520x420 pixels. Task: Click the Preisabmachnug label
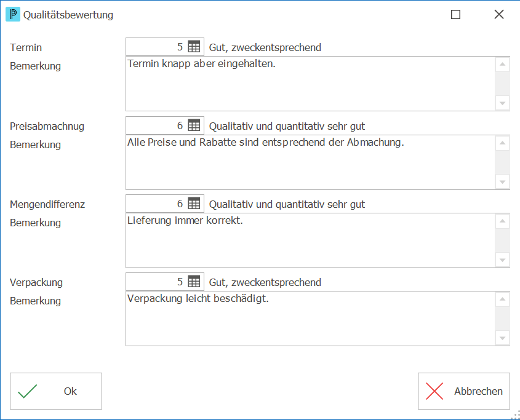coord(47,126)
